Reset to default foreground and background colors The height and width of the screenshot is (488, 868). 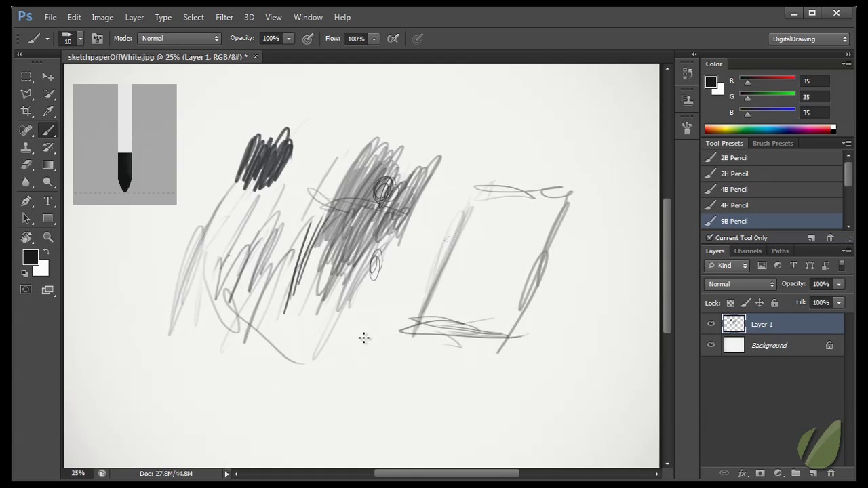click(x=25, y=274)
